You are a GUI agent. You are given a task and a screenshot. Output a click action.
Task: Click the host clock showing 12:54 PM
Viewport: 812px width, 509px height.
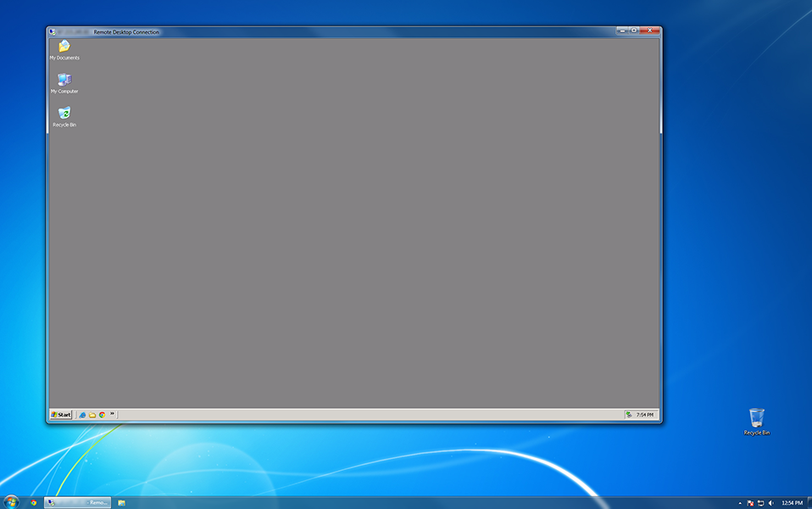tap(792, 503)
